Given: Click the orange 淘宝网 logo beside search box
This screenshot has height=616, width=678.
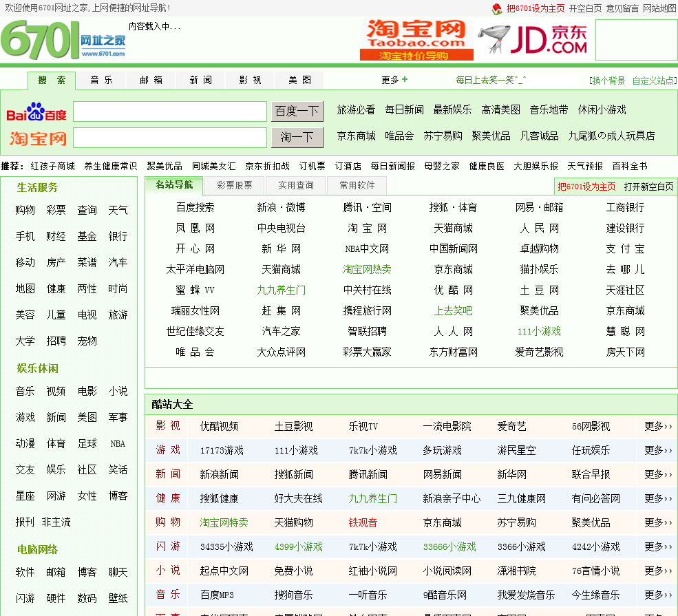Looking at the screenshot, I should (x=38, y=138).
